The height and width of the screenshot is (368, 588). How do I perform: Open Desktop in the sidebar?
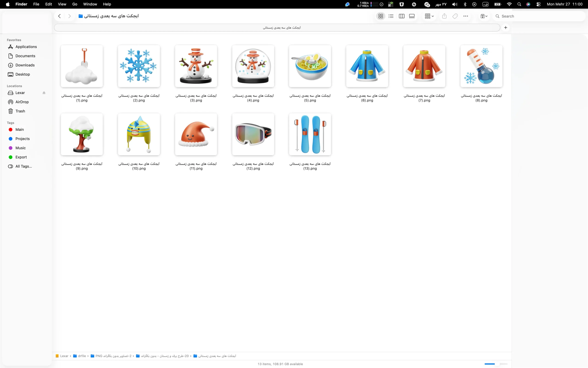tap(23, 75)
